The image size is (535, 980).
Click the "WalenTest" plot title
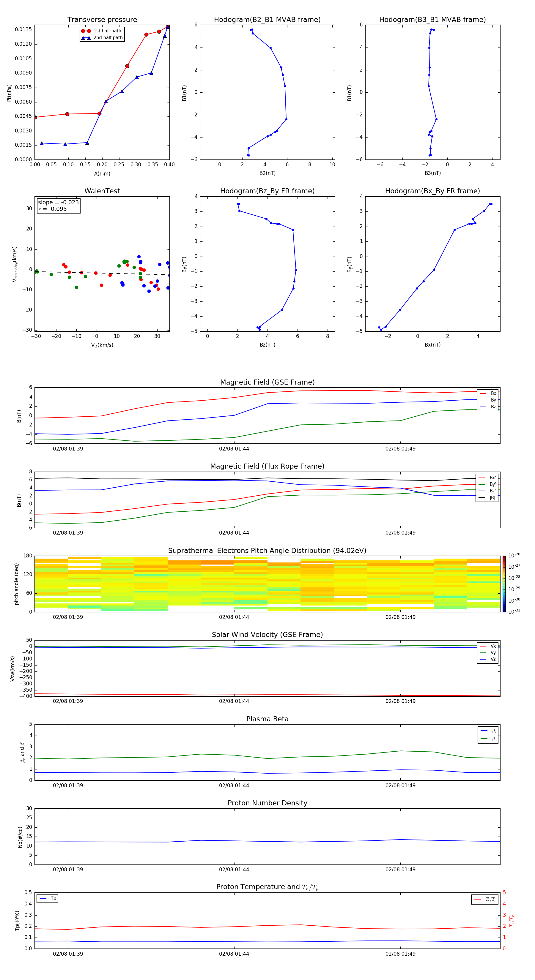pos(102,191)
